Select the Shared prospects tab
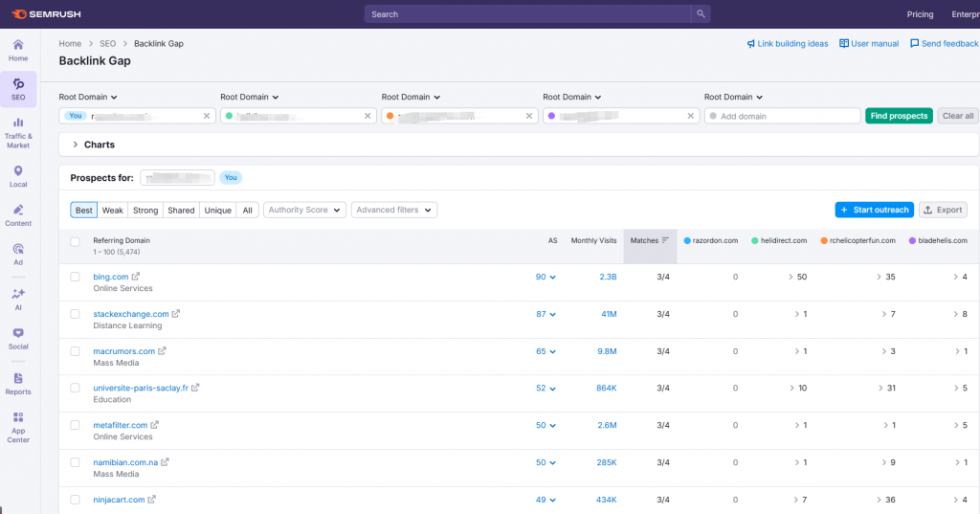Image resolution: width=980 pixels, height=514 pixels. [181, 211]
